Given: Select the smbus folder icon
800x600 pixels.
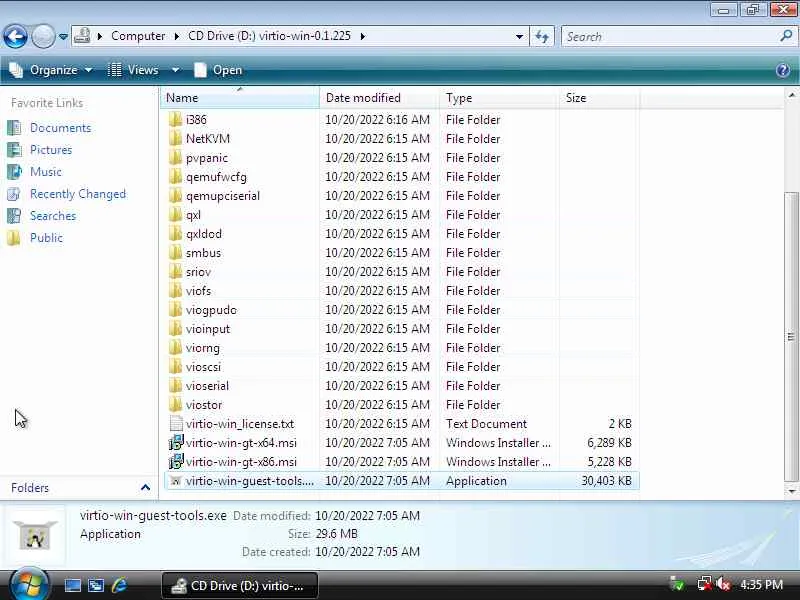Looking at the screenshot, I should click(176, 253).
